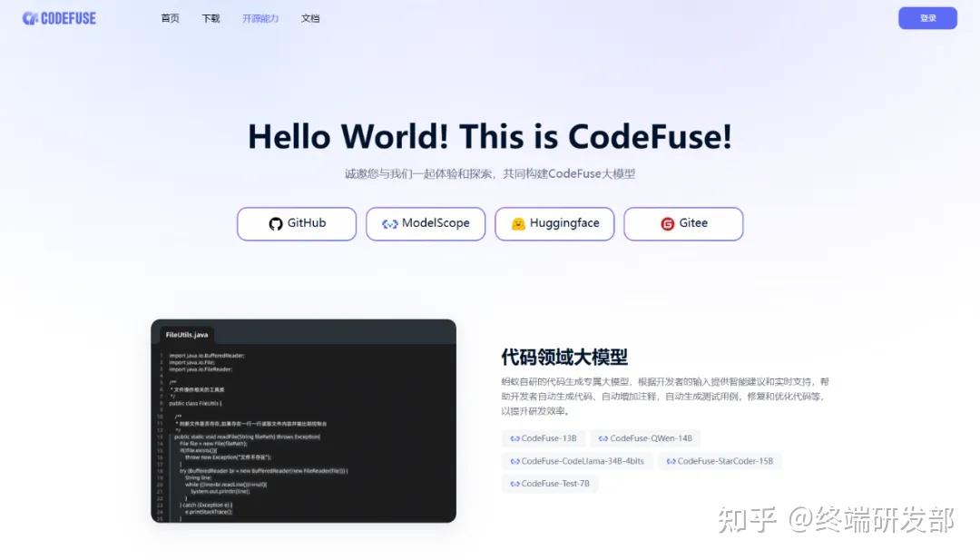Screen dimensions: 980x560
Task: Click the link icon beside CodeFuse-13B
Action: [515, 438]
